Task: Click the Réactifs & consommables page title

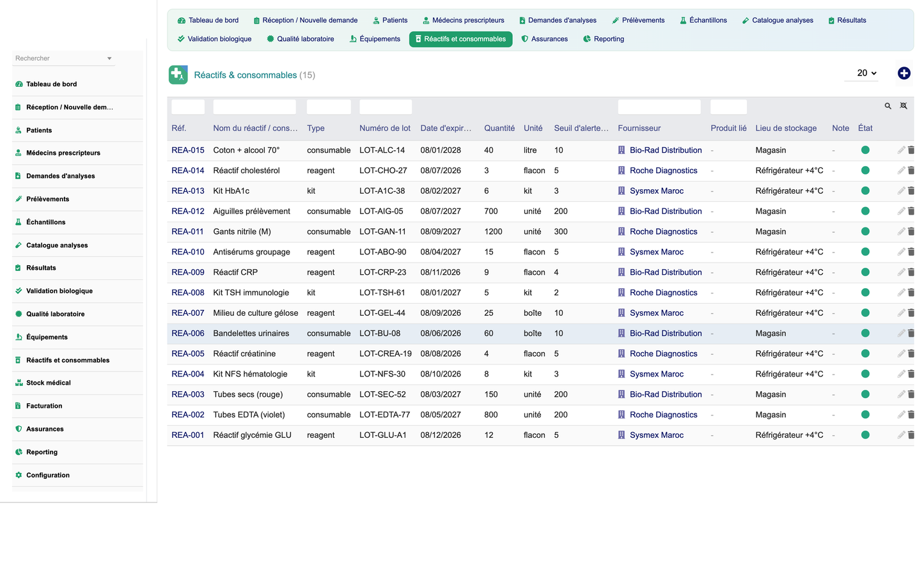Action: (246, 75)
